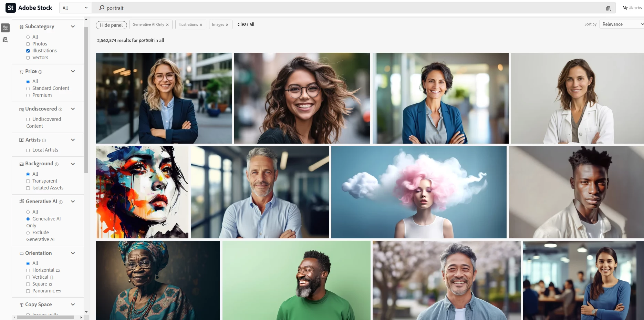Collapse the Generative AI section chevron
The image size is (644, 320).
point(73,202)
